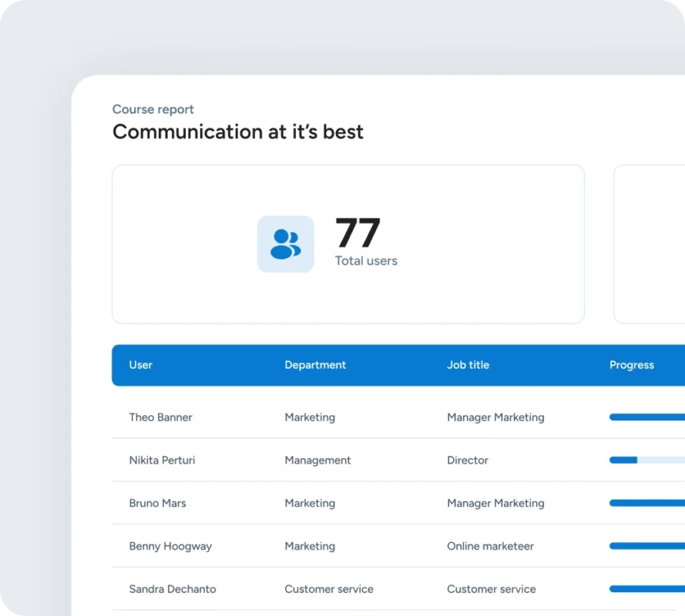Image resolution: width=685 pixels, height=616 pixels.
Task: Click the 77 total users count
Action: pos(358,233)
